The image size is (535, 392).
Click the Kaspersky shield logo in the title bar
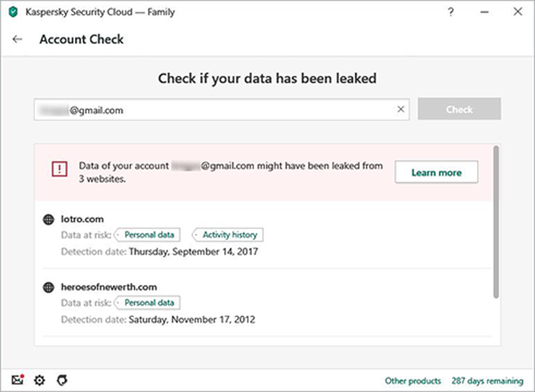[12, 11]
